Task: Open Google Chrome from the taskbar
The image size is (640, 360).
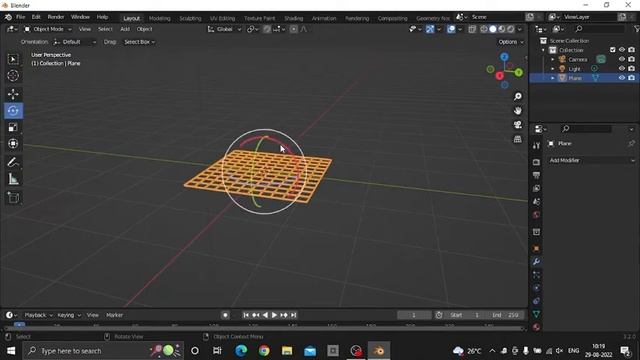Action: (264, 351)
